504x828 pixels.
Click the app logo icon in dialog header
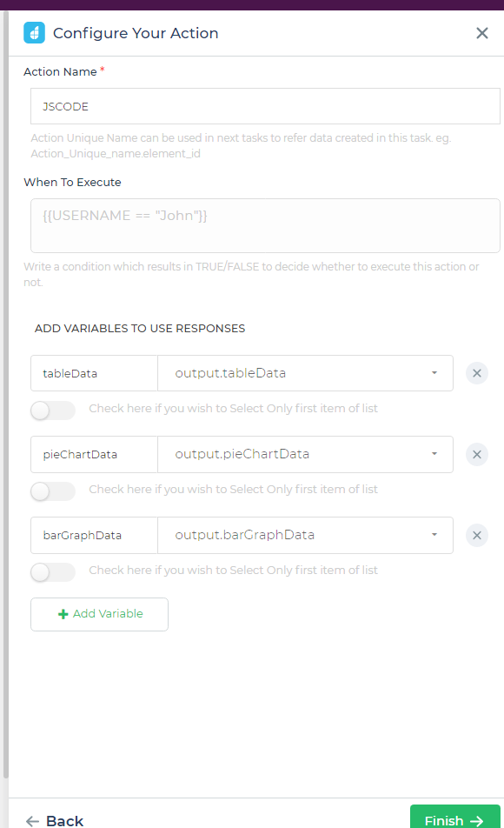(34, 33)
